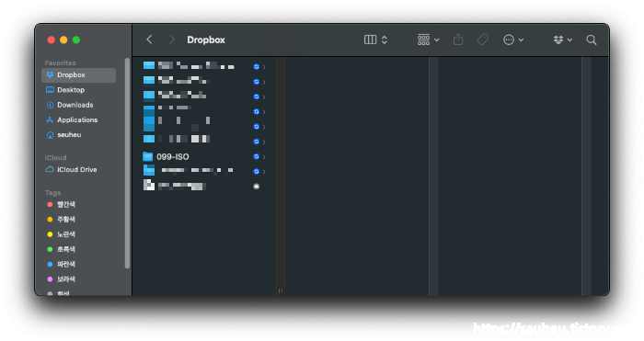Expand the Action menu chevron
Screen dimensions: 644x341
[521, 40]
